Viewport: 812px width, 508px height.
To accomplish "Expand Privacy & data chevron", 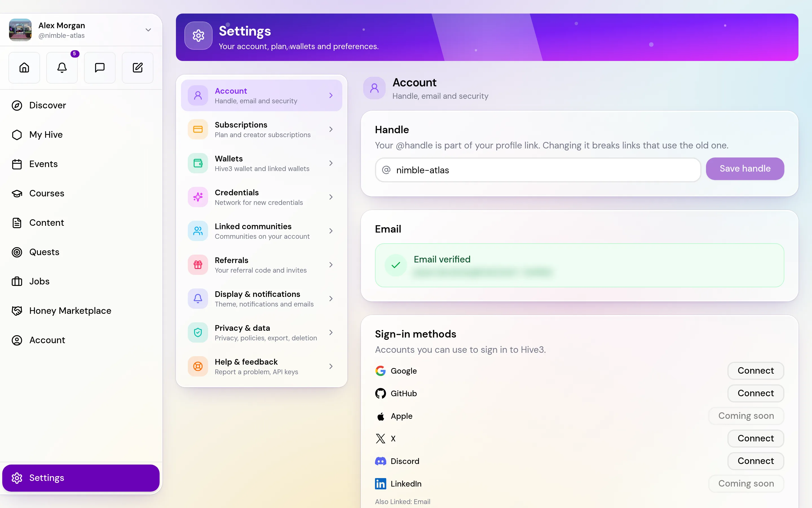I will click(331, 333).
